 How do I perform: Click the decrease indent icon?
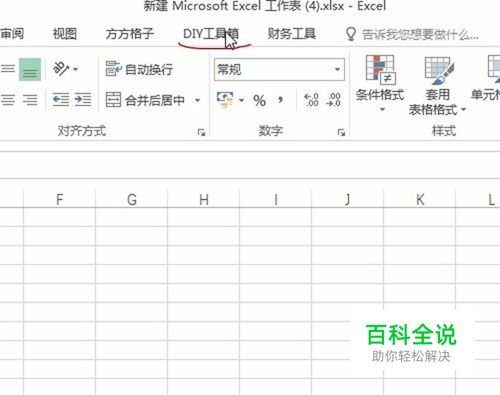click(x=61, y=99)
